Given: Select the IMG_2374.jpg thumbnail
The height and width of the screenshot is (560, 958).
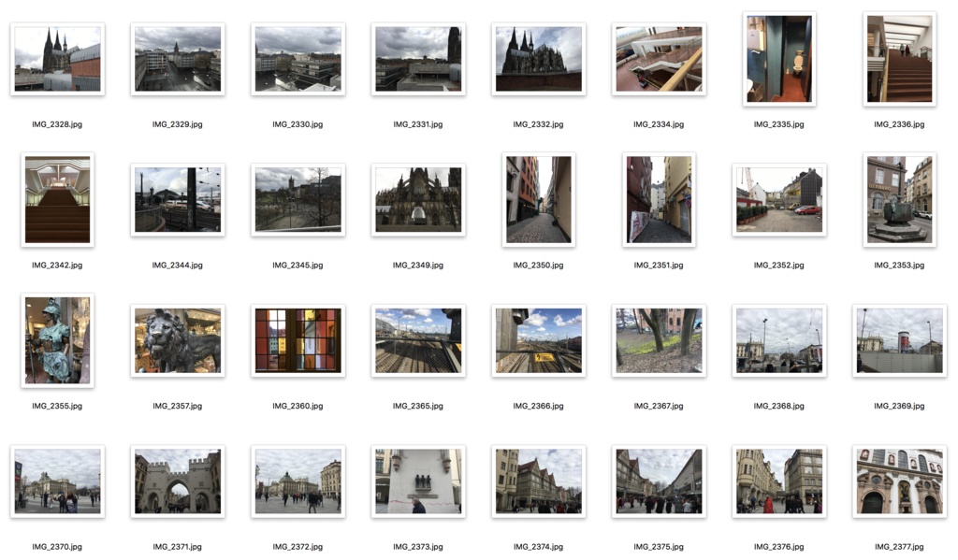Looking at the screenshot, I should [x=539, y=481].
